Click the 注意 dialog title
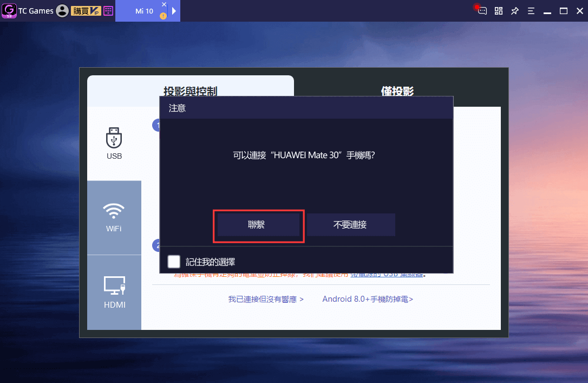This screenshot has width=588, height=383. click(177, 108)
